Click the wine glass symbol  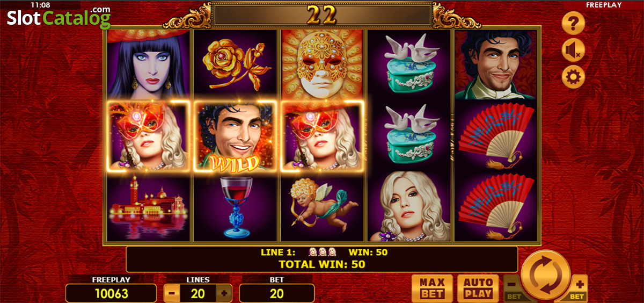point(235,207)
